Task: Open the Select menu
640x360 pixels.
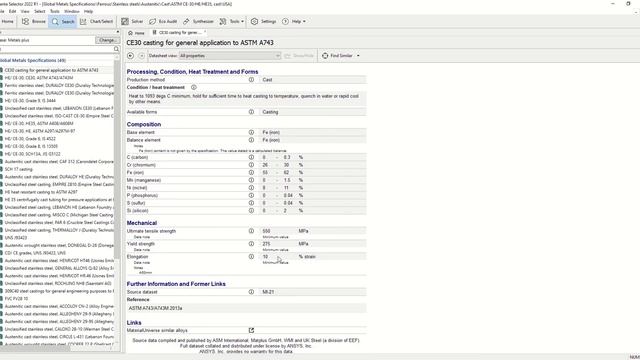Action: click(x=40, y=11)
